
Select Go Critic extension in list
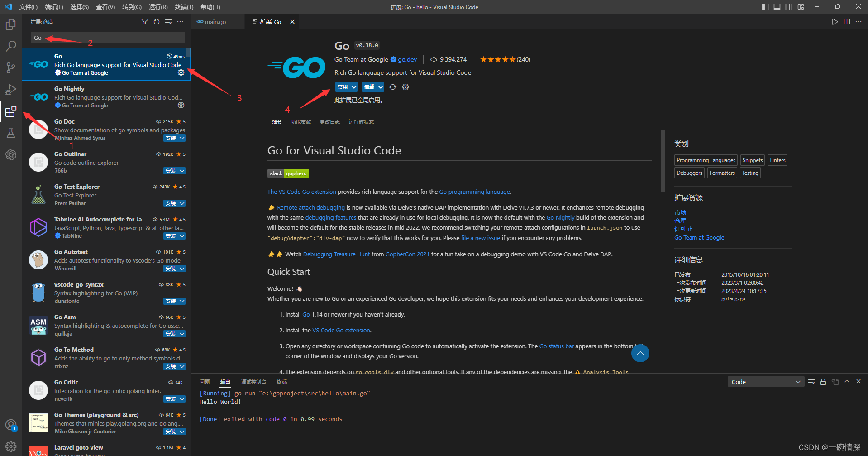106,390
